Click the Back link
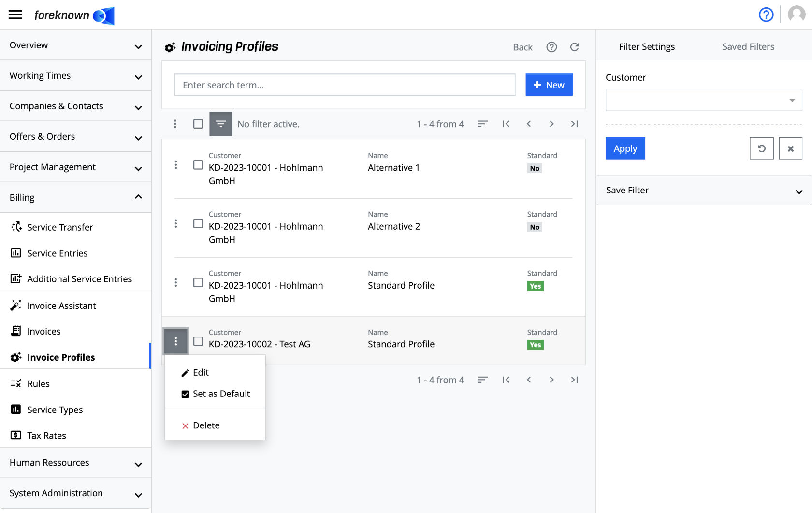 pos(522,47)
